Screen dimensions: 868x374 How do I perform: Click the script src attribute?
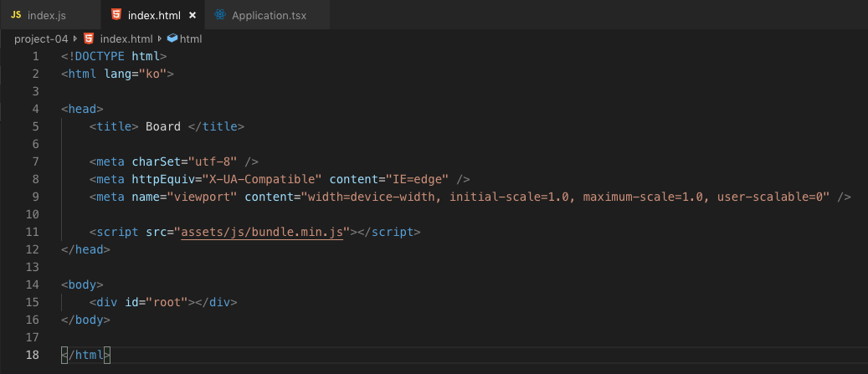point(159,232)
